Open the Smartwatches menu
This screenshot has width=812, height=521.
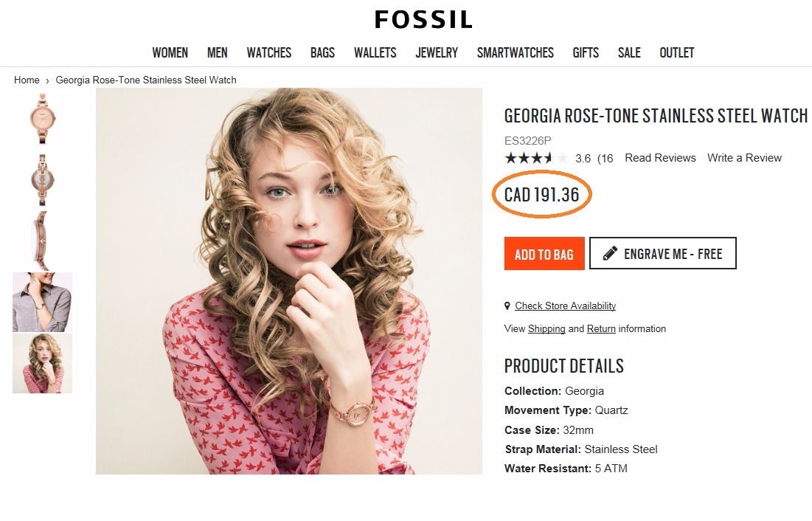515,52
